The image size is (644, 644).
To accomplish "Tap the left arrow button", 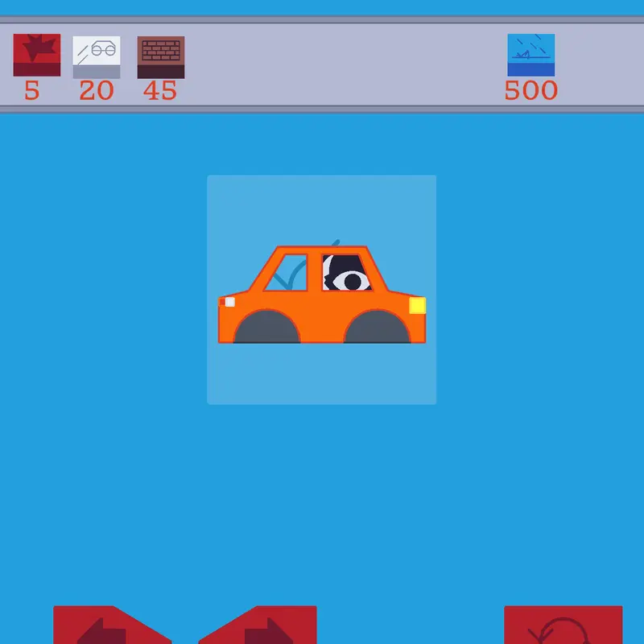I will (112, 625).
